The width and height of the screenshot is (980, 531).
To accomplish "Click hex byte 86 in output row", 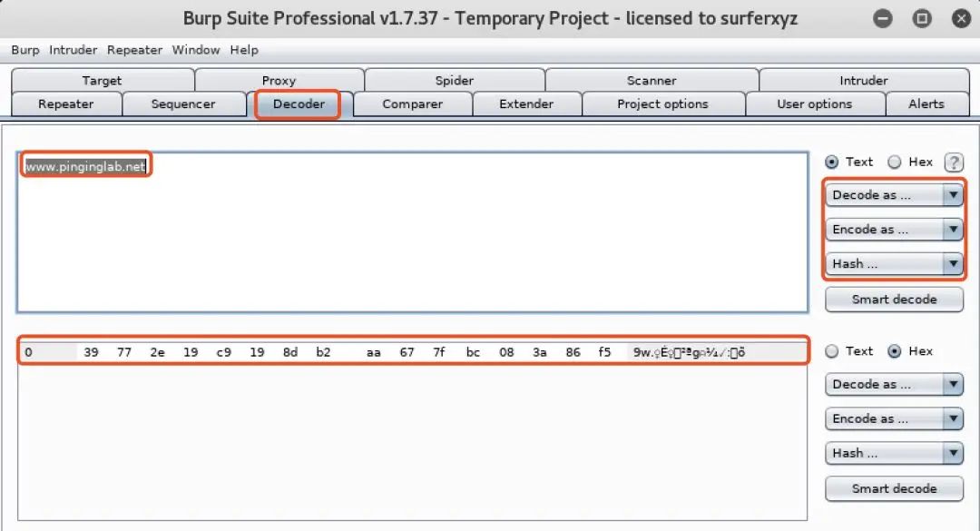I will (x=573, y=352).
